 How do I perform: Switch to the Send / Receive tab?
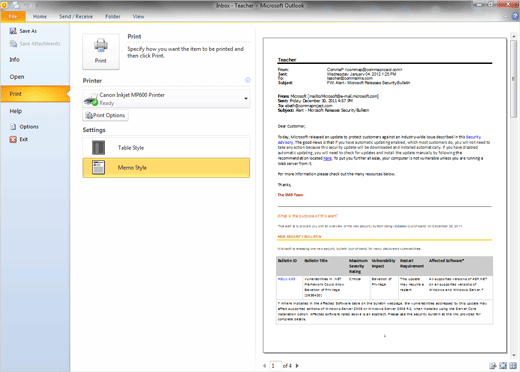pyautogui.click(x=76, y=16)
